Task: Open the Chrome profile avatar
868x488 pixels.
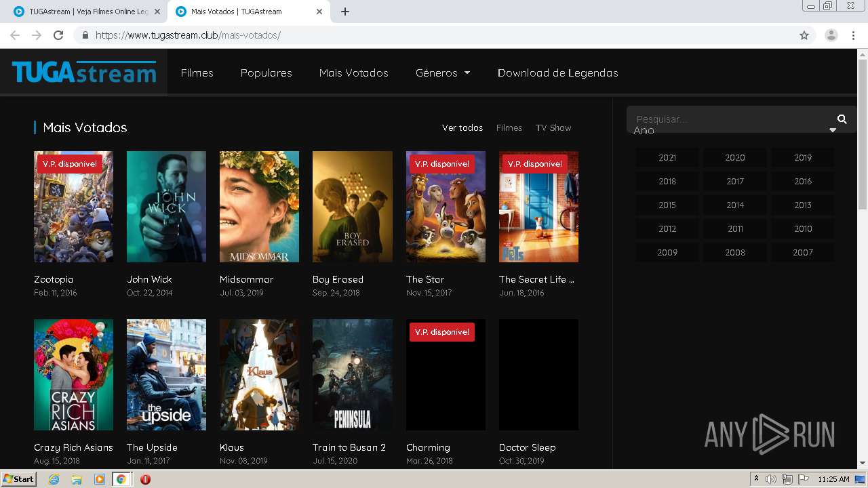Action: [831, 35]
